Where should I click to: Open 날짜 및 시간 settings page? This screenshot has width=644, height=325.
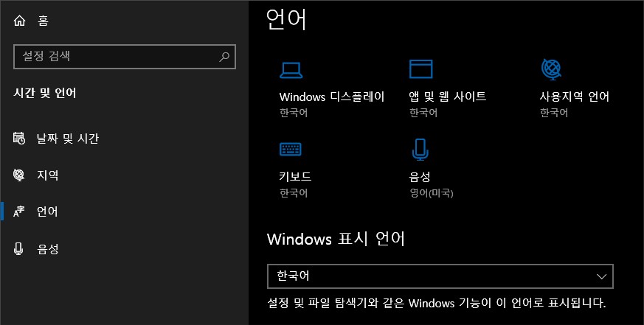click(x=68, y=139)
